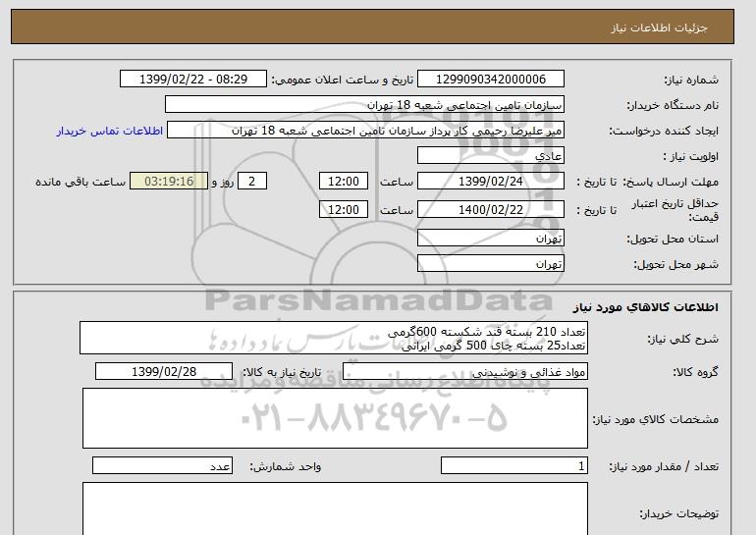Viewport: 756px width, 535px height.
Task: Click the counting unit field عدد
Action: click(162, 465)
